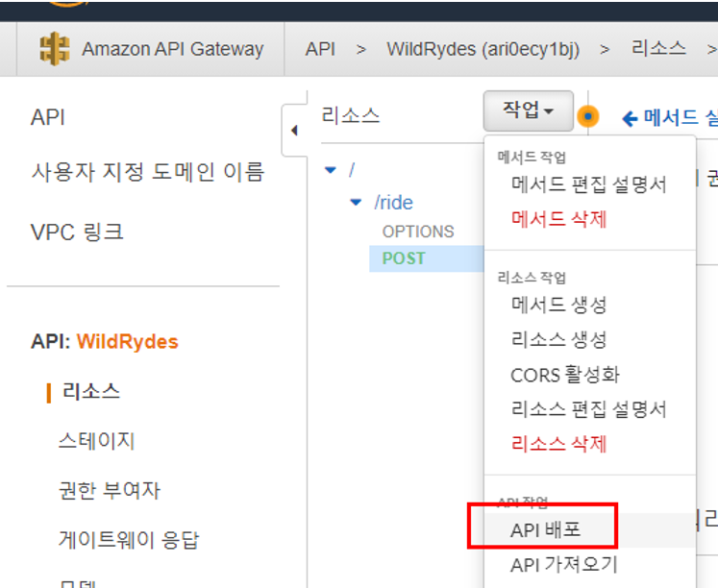Choose 리소스 편집 설명서 menu item
Viewport: 718px width, 588px height.
tap(589, 409)
